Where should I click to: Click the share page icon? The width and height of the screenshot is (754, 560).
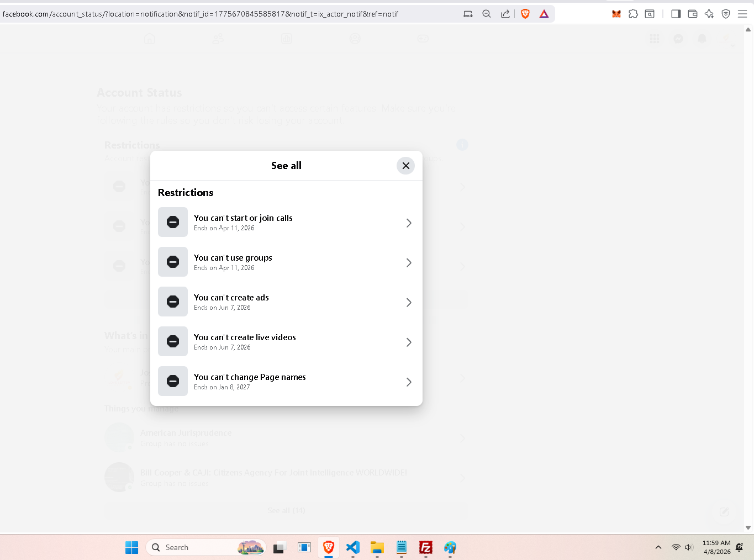505,14
